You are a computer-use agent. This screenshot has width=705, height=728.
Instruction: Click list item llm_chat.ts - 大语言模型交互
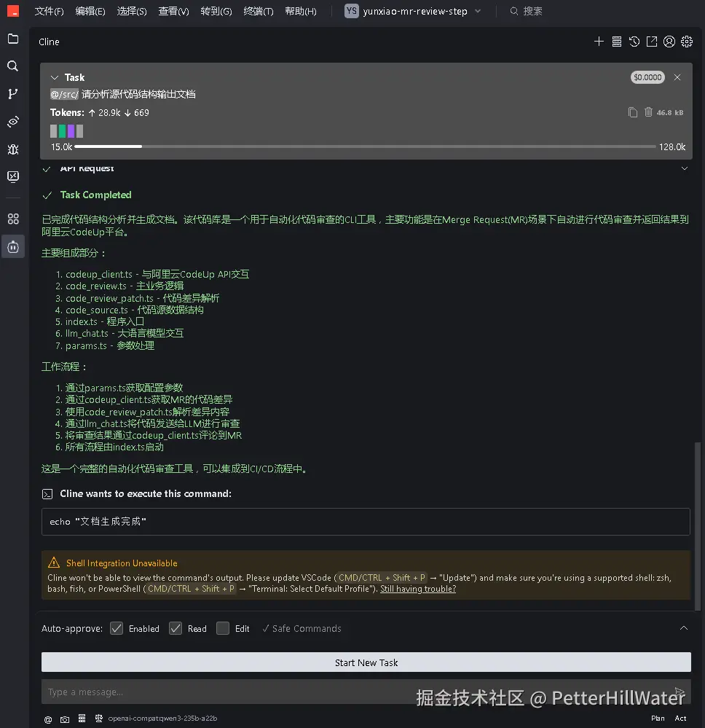tap(125, 333)
